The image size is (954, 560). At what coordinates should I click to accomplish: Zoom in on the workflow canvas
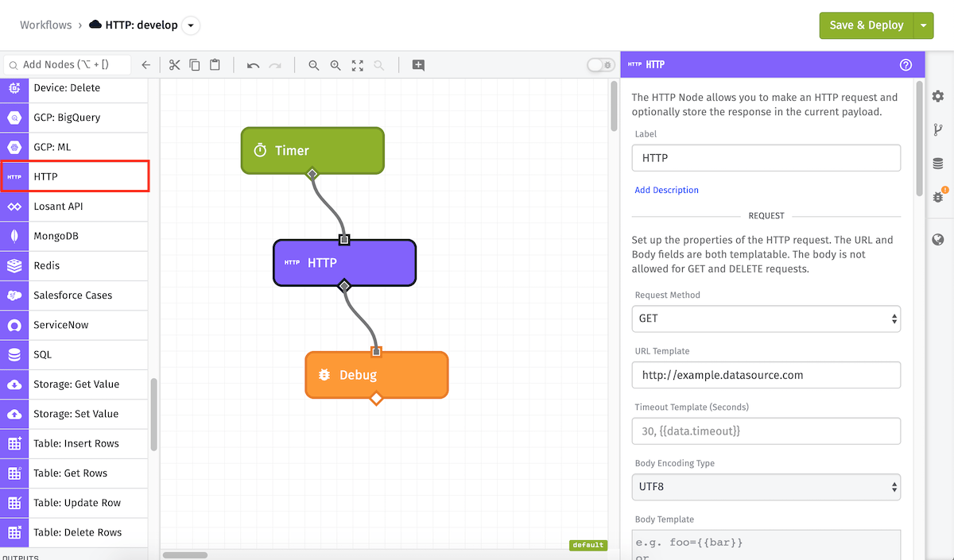[335, 65]
